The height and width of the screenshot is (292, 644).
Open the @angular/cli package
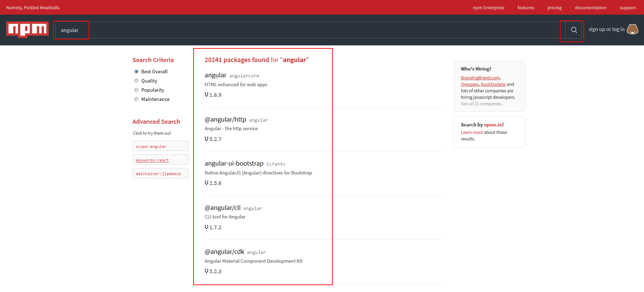point(222,208)
